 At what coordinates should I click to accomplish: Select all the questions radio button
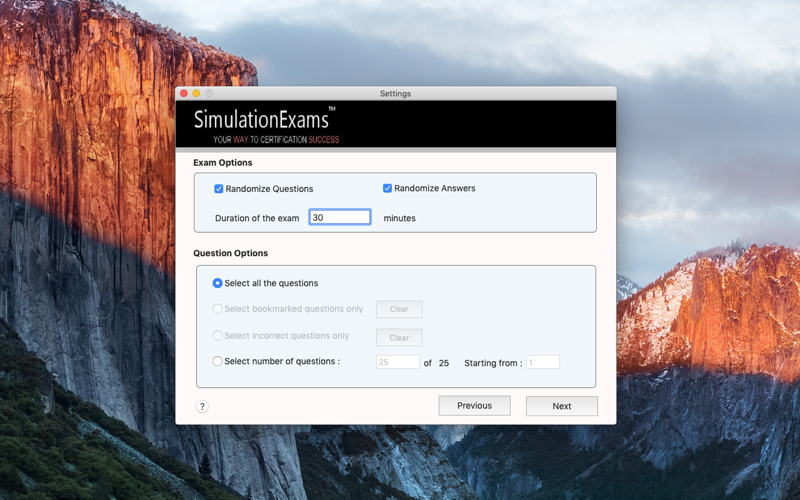[x=217, y=283]
